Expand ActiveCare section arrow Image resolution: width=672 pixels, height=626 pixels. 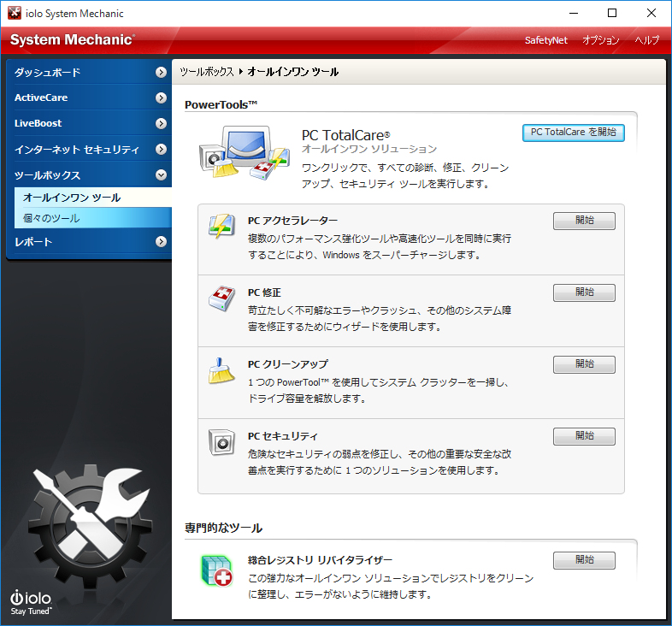click(x=161, y=97)
